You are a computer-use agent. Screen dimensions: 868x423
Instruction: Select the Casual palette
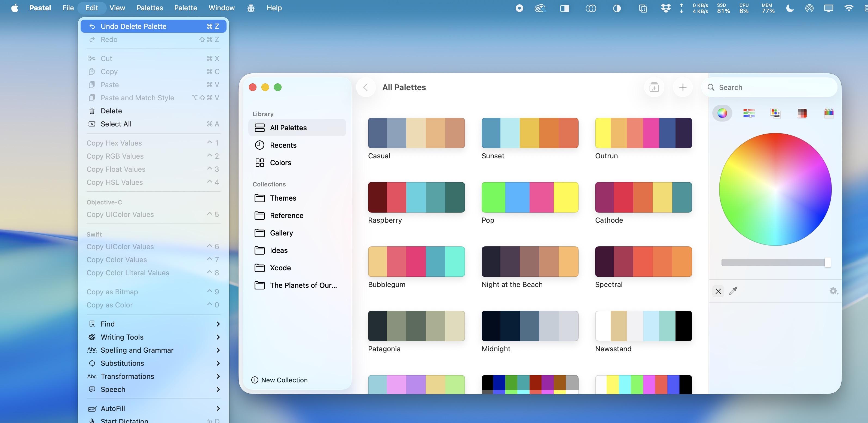click(x=416, y=133)
